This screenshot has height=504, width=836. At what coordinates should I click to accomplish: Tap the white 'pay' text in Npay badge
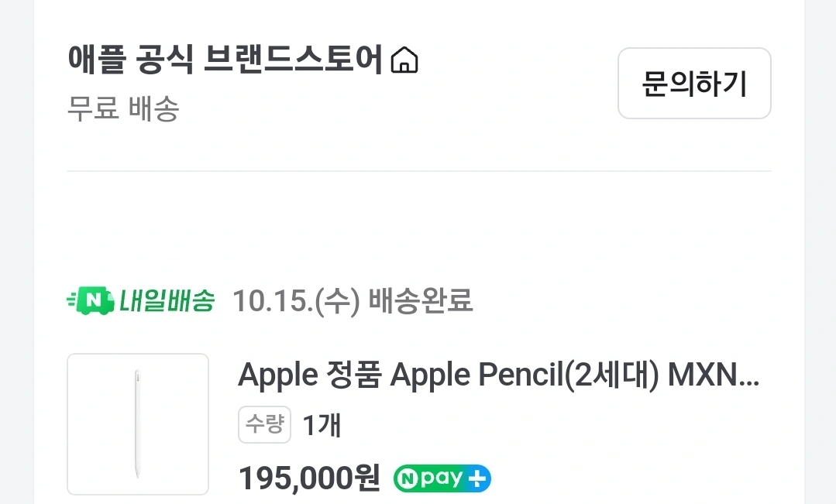pyautogui.click(x=441, y=479)
